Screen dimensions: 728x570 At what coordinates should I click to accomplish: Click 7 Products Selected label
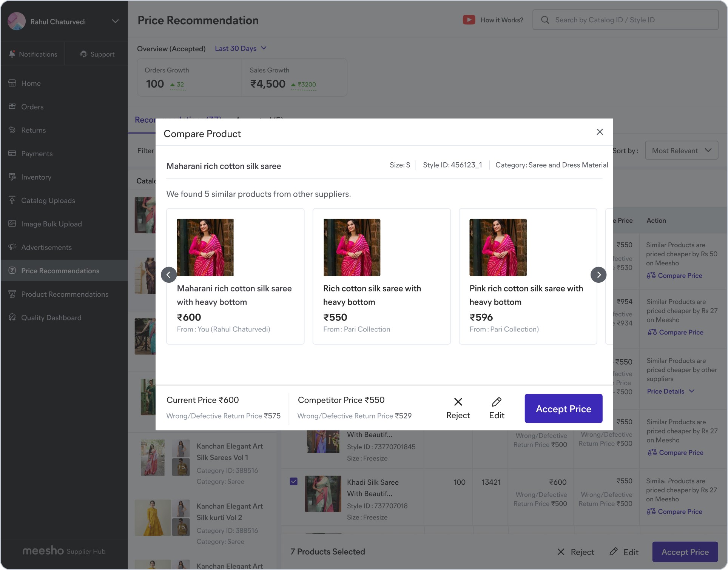point(328,552)
